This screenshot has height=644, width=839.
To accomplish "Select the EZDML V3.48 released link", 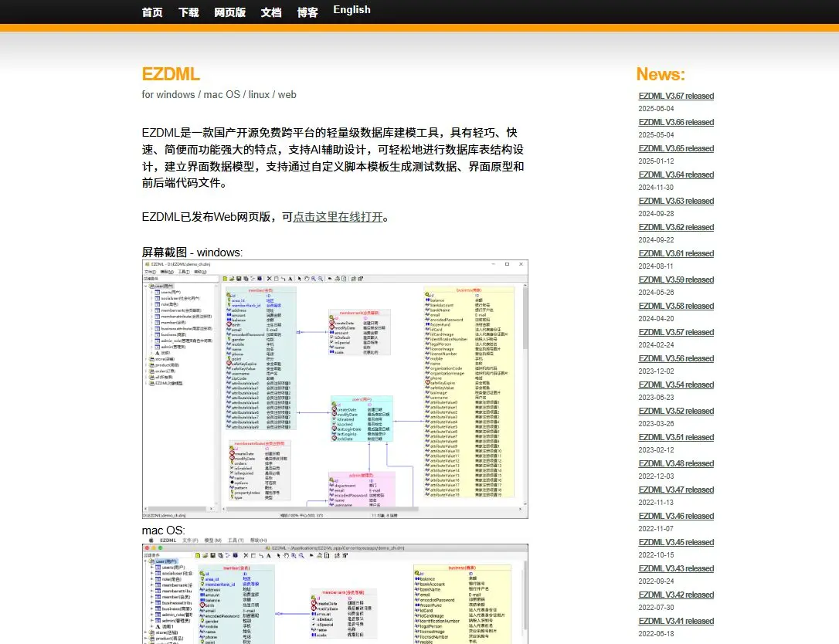I will click(676, 464).
